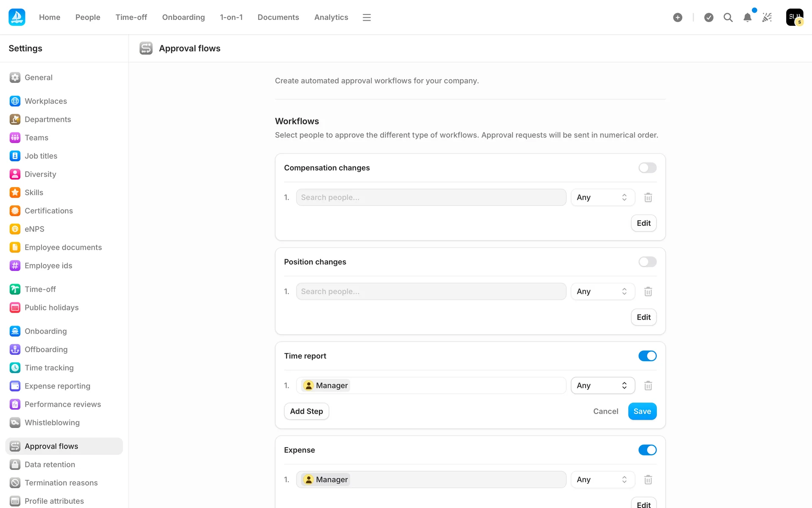Enable the Compensation changes workflow toggle
Viewport: 812px width, 508px height.
pos(647,168)
